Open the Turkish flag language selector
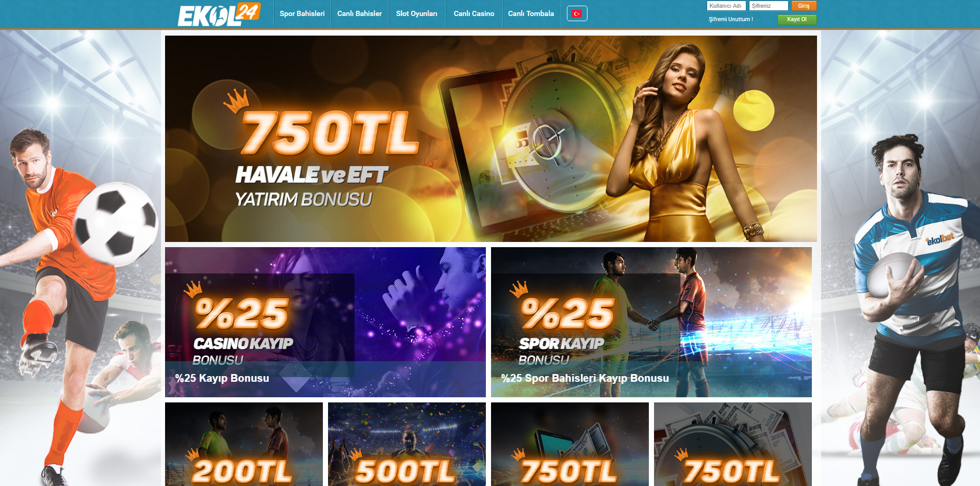The height and width of the screenshot is (486, 980). 577,13
